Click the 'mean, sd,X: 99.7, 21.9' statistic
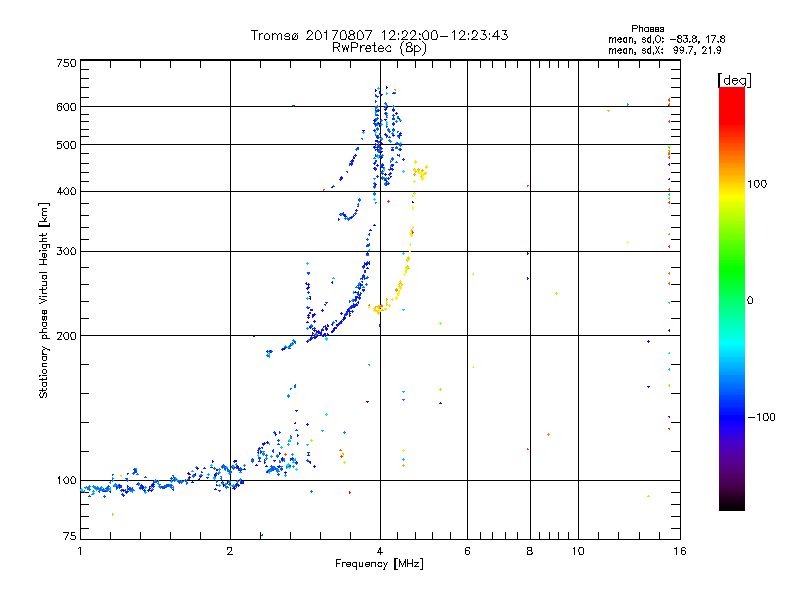800x600 pixels. tap(664, 50)
